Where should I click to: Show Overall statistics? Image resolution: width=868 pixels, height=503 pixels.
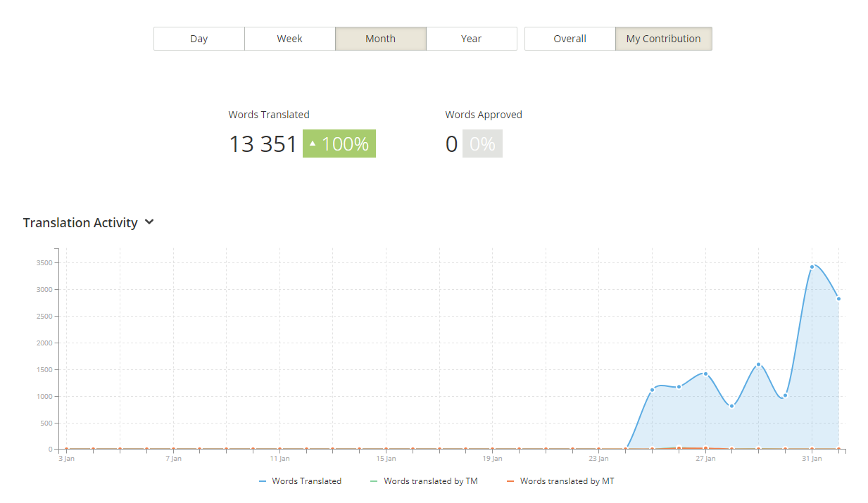click(x=570, y=39)
